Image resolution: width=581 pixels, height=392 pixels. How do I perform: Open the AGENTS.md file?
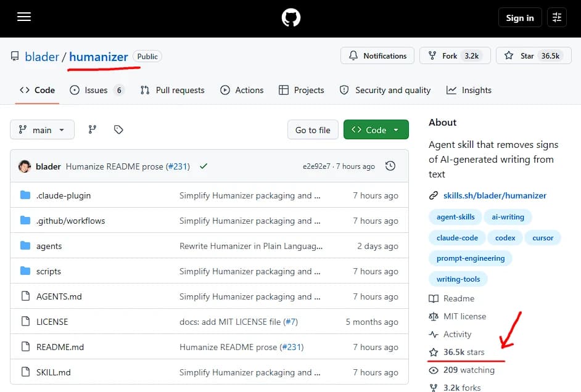59,296
